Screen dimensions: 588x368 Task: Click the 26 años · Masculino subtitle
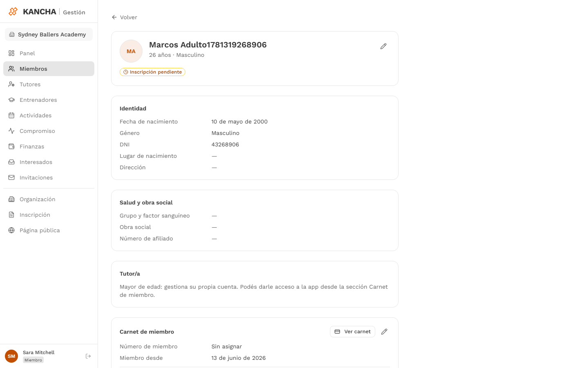(177, 55)
